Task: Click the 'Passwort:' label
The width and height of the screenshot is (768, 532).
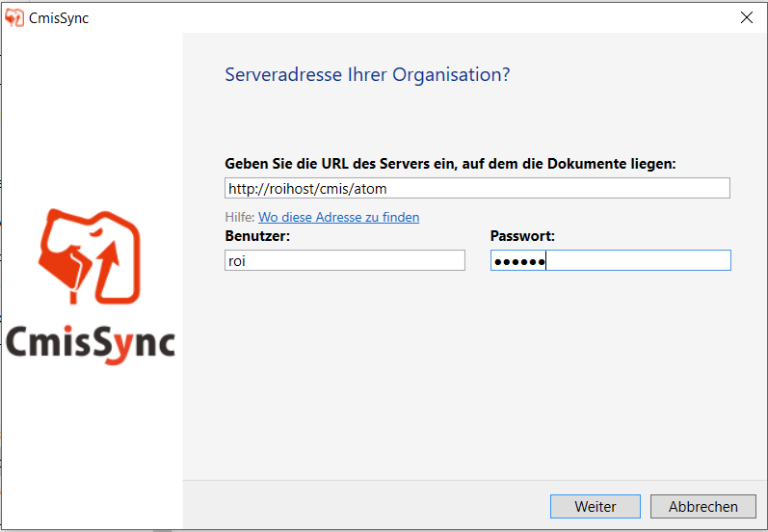Action: pos(522,236)
